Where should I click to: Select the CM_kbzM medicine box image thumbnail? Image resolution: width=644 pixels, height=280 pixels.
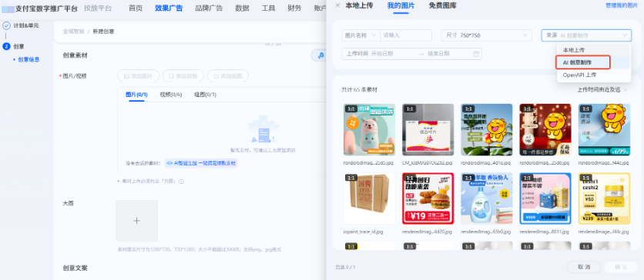tap(428, 129)
